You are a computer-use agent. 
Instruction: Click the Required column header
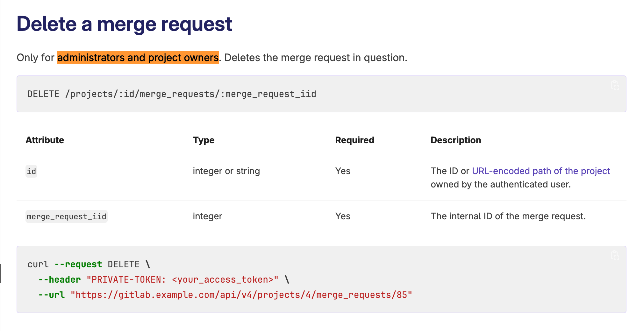[x=354, y=140]
